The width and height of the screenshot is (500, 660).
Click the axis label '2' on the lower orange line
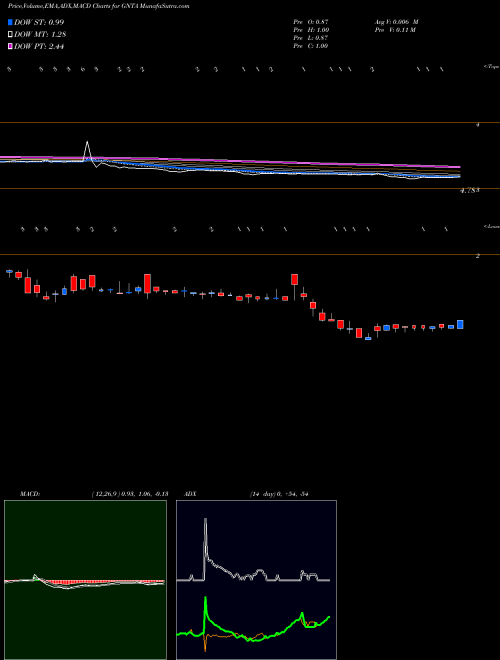point(477,255)
